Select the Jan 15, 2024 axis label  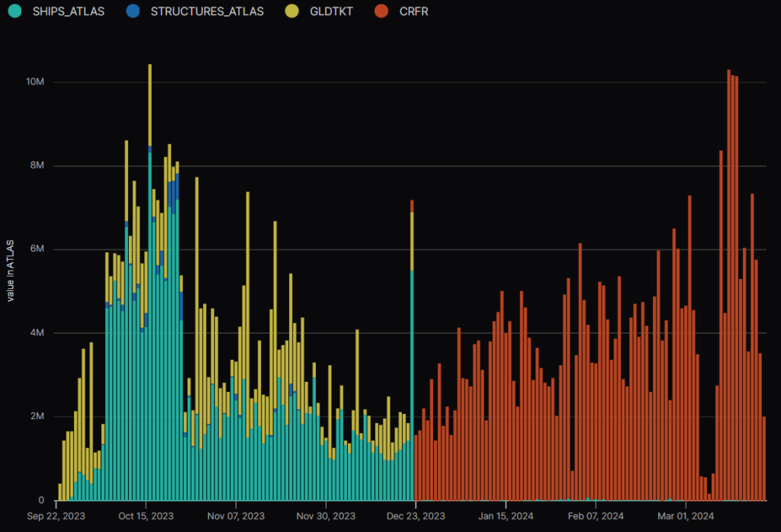[x=506, y=516]
